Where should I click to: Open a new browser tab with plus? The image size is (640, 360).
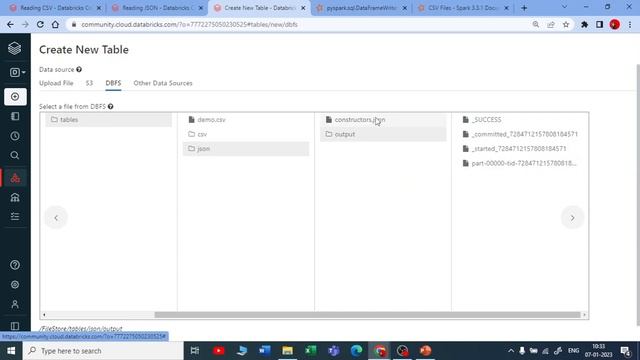pyautogui.click(x=524, y=8)
